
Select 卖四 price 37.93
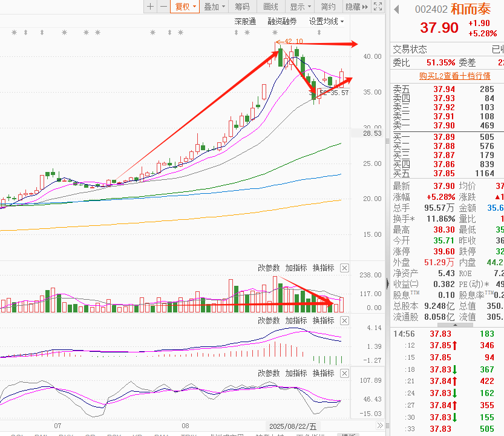pos(444,98)
